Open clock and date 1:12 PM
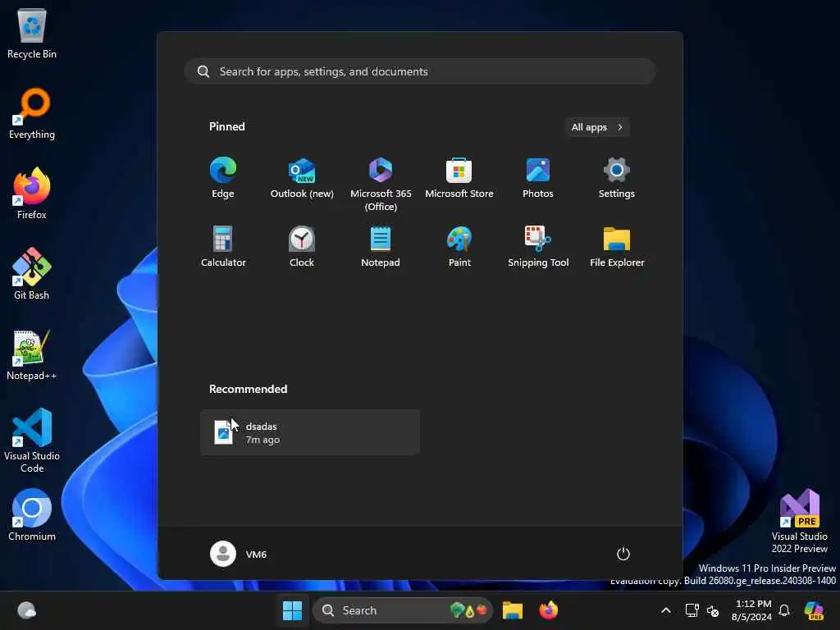The image size is (840, 630). [x=752, y=610]
